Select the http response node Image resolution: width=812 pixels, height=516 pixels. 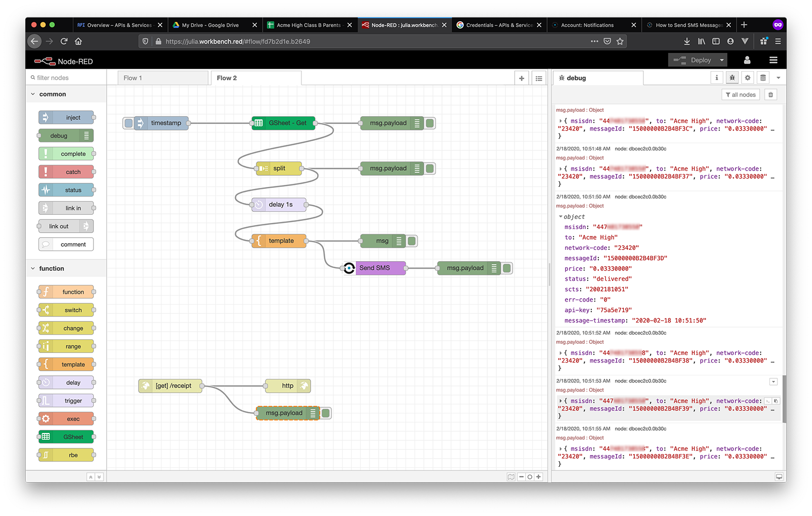(288, 385)
